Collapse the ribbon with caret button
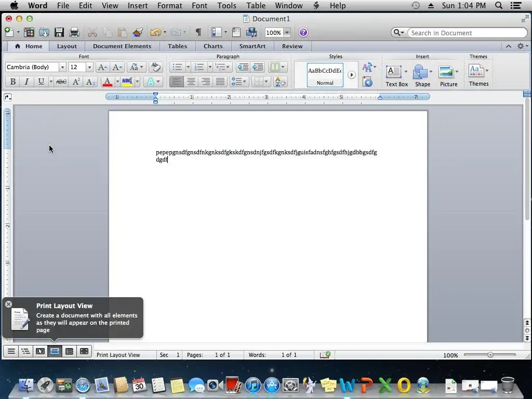Viewport: 532px width, 399px height. click(x=508, y=46)
